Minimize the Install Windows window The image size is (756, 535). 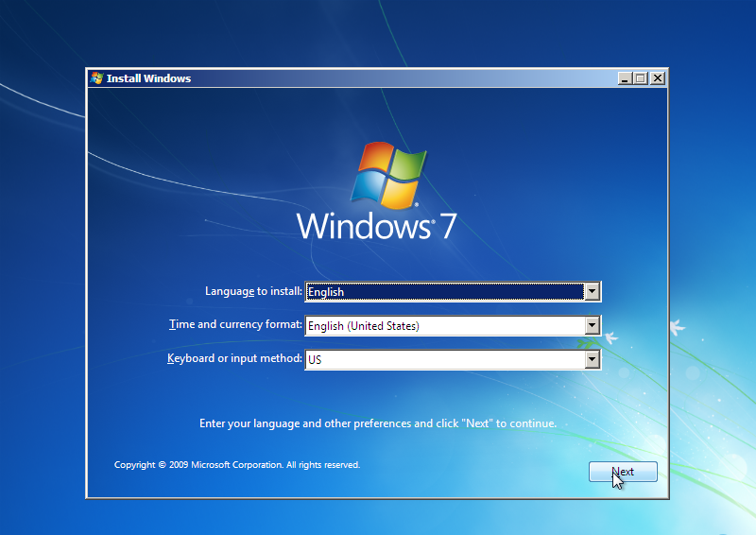625,78
